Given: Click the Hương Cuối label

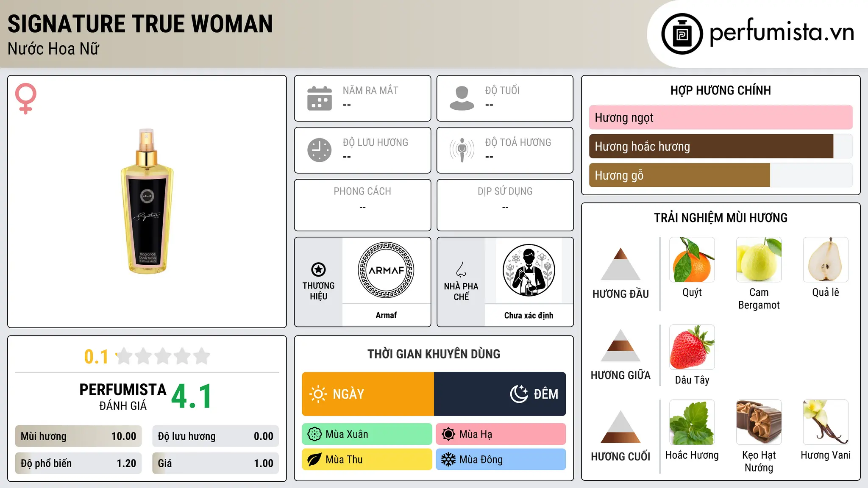Looking at the screenshot, I should pyautogui.click(x=620, y=456).
